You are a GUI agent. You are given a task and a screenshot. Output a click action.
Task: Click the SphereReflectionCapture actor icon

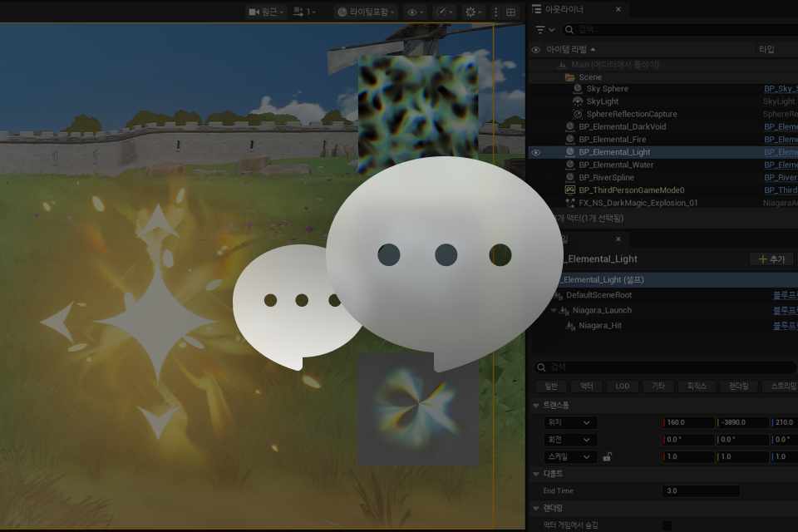(578, 114)
